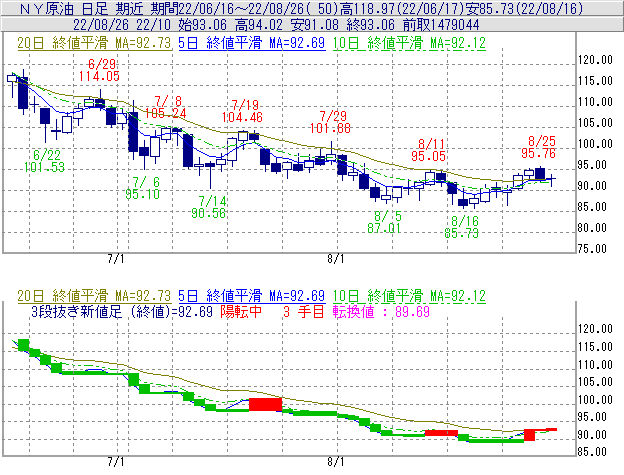Click the last candlestick on upper chart

coord(551,180)
